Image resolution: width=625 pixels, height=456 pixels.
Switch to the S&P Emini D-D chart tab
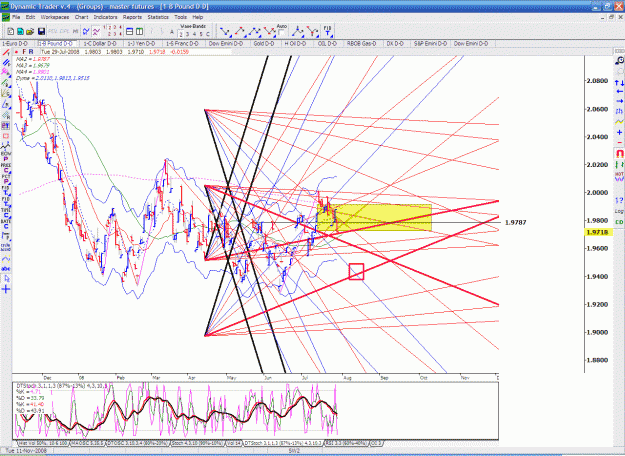(x=430, y=43)
